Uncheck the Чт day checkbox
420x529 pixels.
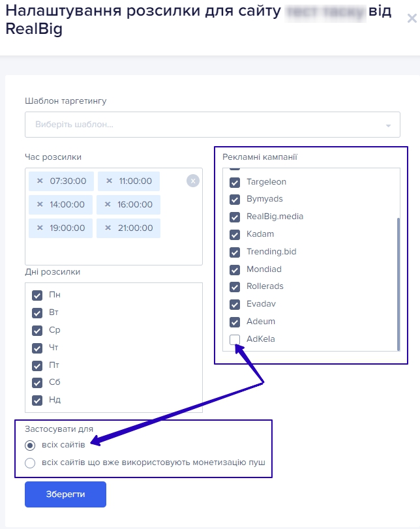[x=37, y=348]
